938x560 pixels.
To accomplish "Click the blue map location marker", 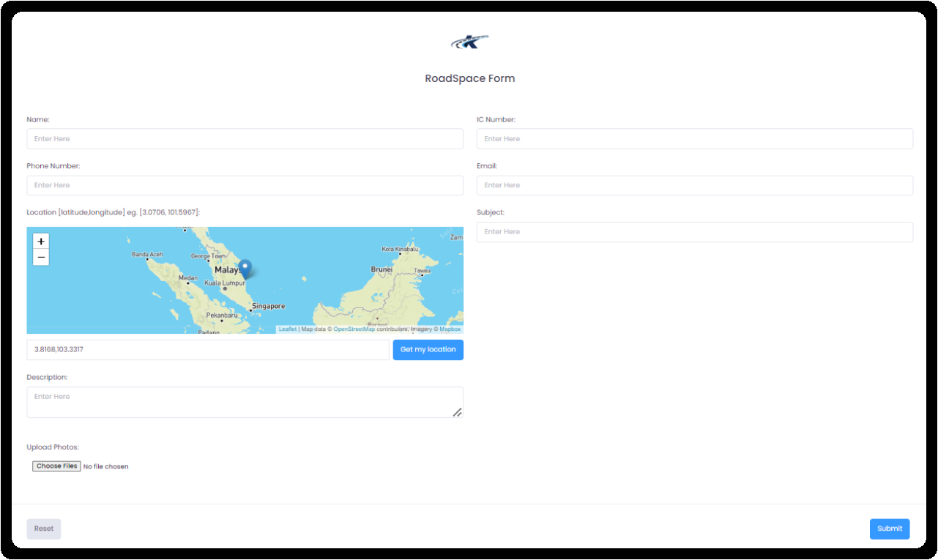I will [245, 269].
